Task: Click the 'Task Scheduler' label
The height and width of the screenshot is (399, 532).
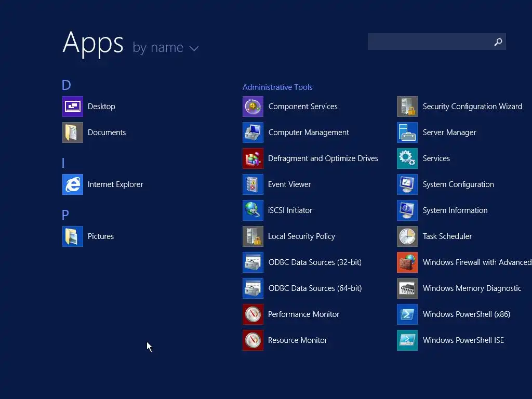Action: pyautogui.click(x=447, y=236)
